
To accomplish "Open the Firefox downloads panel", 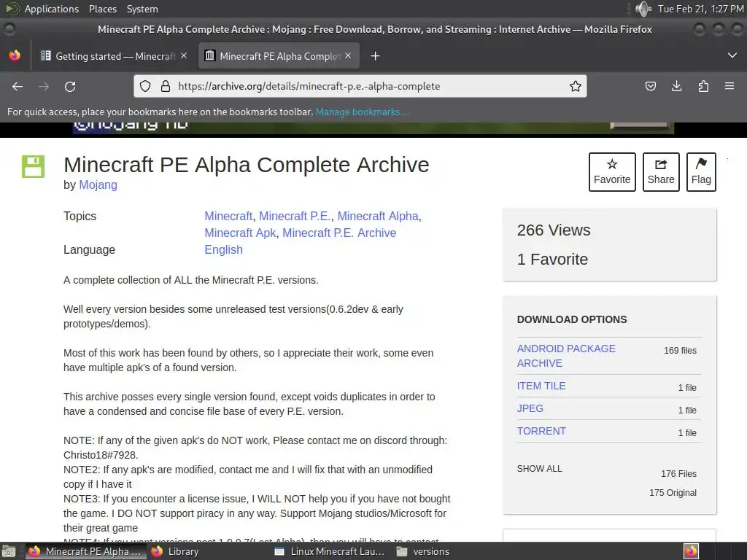I will (x=676, y=86).
